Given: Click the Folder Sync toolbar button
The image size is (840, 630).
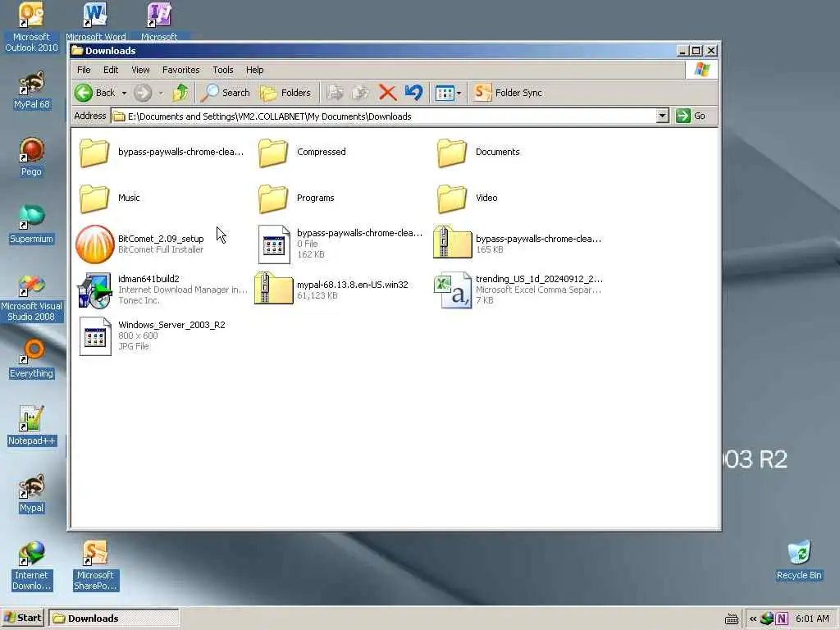Looking at the screenshot, I should (x=508, y=93).
